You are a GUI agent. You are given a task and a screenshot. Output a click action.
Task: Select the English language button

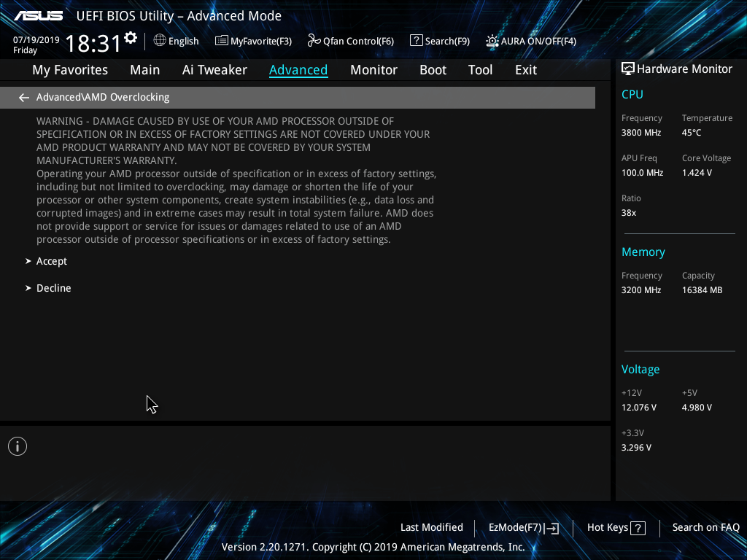[183, 42]
